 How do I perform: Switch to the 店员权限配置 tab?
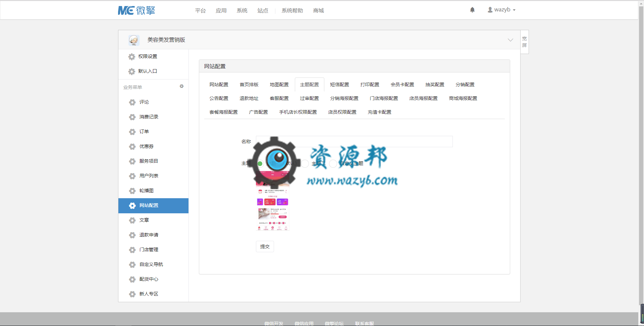[342, 112]
